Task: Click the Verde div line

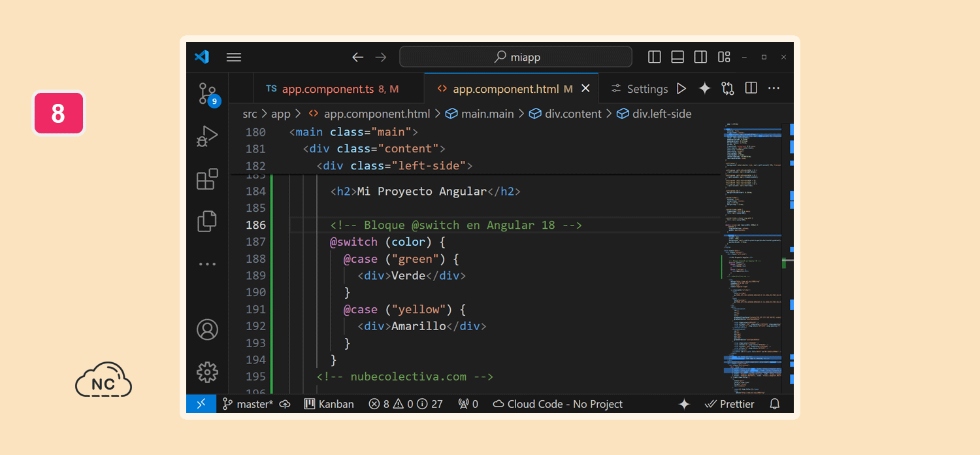Action: 412,276
